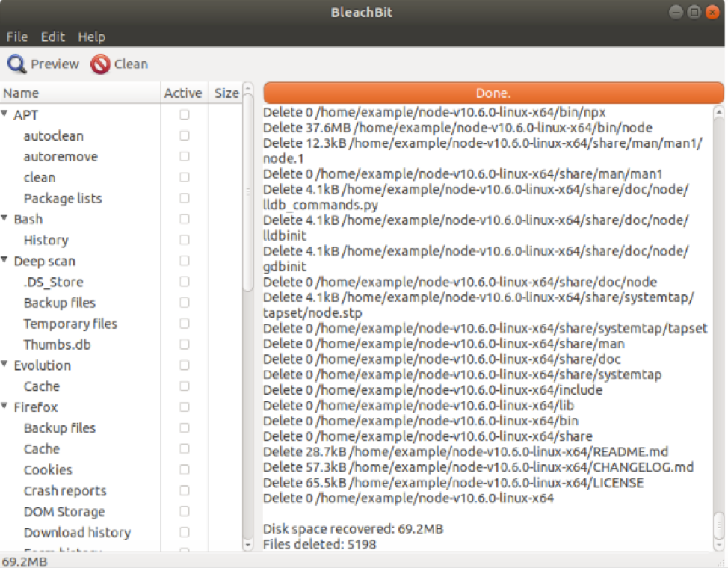Image resolution: width=728 pixels, height=568 pixels.
Task: Click the red Clean icon
Action: click(100, 64)
